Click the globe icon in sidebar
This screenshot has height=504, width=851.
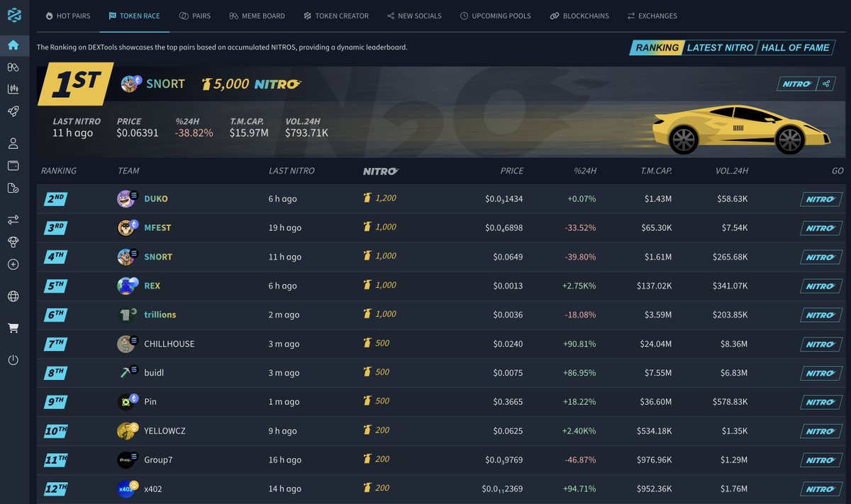click(x=13, y=296)
